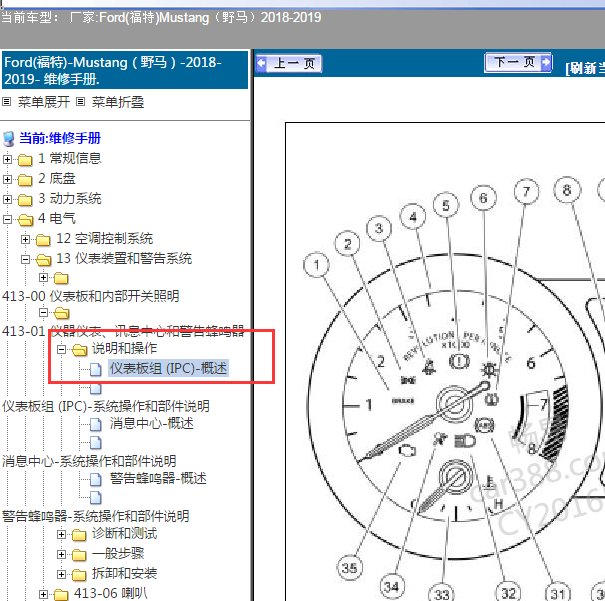Viewport: 605px width, 601px height.
Task: Click the document icon above 警告蜂鸣器-系统操作和部件说明
Action: 96,498
